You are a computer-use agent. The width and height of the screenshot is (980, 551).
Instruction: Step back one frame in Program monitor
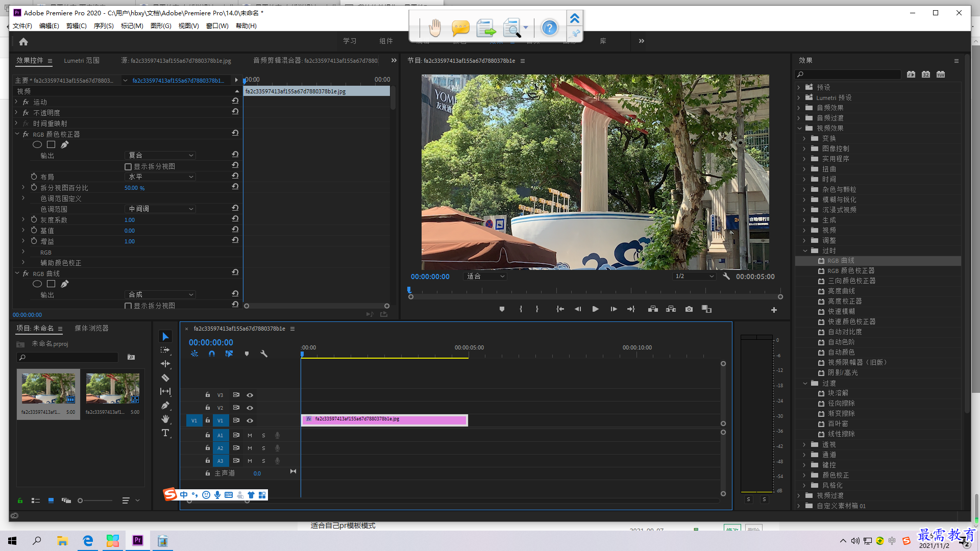point(578,309)
